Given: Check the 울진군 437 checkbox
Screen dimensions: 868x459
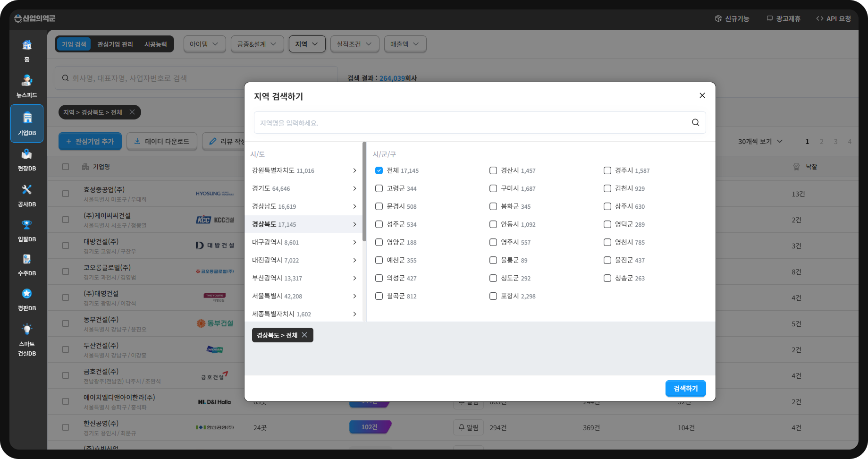Looking at the screenshot, I should pyautogui.click(x=607, y=260).
